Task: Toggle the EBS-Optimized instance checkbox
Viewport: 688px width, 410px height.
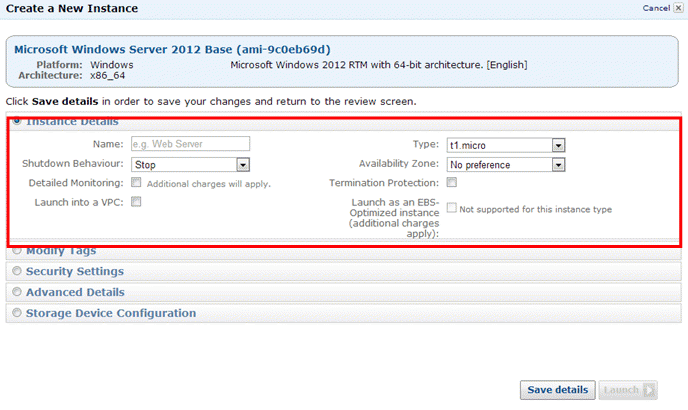Action: tap(452, 208)
